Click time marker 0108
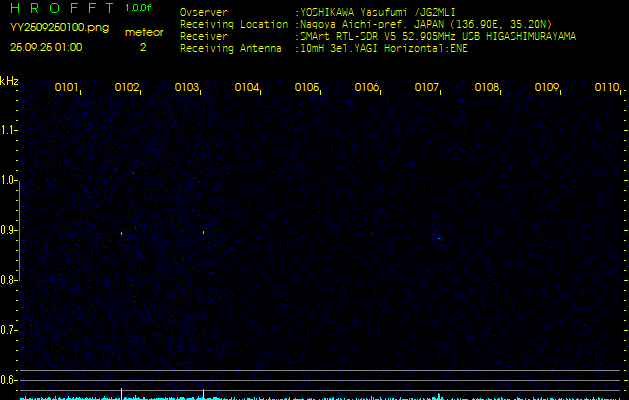 pos(486,87)
